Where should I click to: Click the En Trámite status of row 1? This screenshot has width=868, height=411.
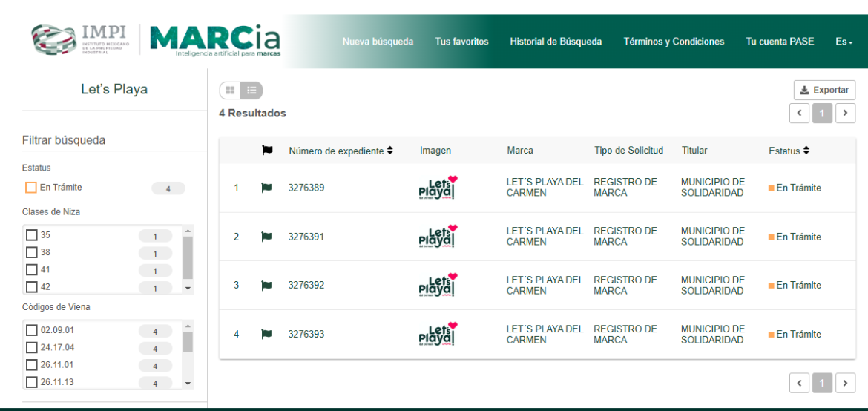click(795, 188)
